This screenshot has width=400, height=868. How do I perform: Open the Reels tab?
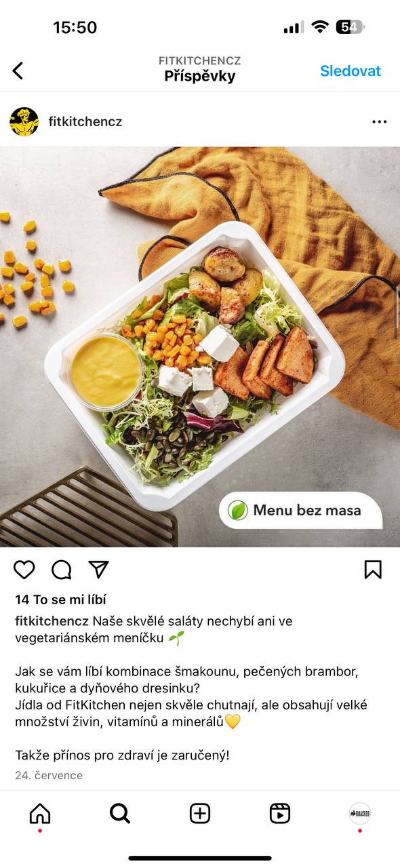click(280, 814)
